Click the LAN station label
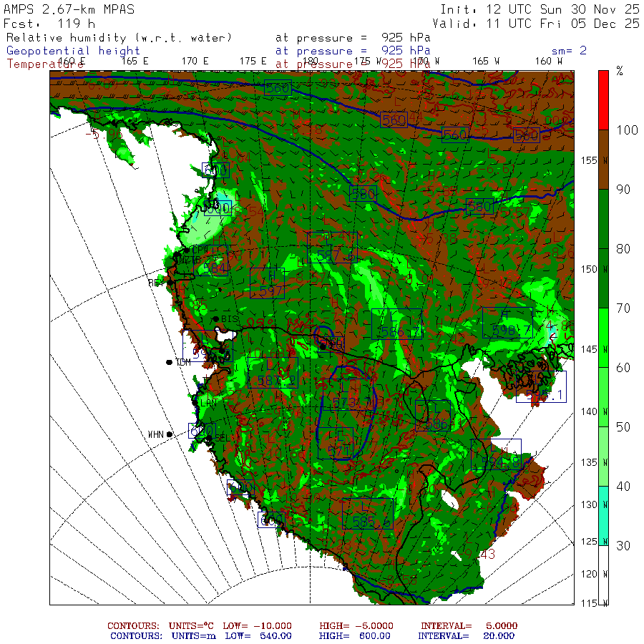The height and width of the screenshot is (644, 644). pos(209,403)
